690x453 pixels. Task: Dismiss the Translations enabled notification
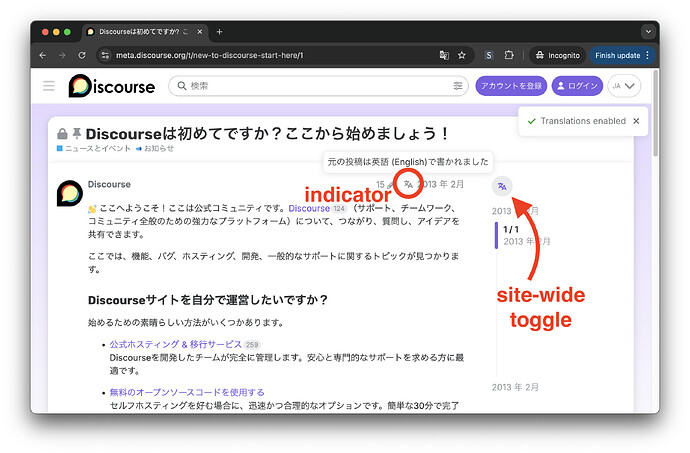pos(636,121)
